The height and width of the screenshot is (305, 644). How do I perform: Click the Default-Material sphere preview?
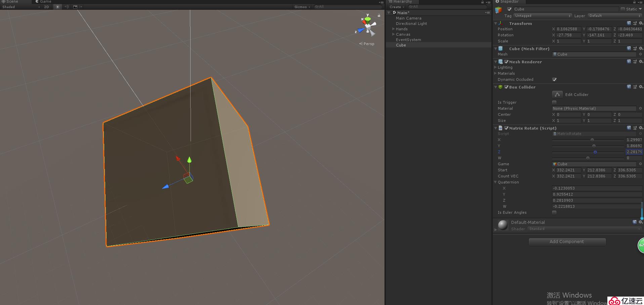coord(503,225)
